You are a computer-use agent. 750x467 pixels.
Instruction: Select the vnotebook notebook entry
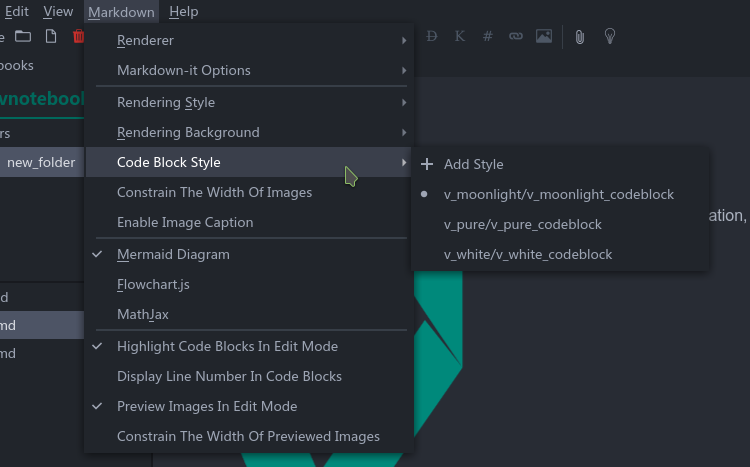click(x=42, y=99)
